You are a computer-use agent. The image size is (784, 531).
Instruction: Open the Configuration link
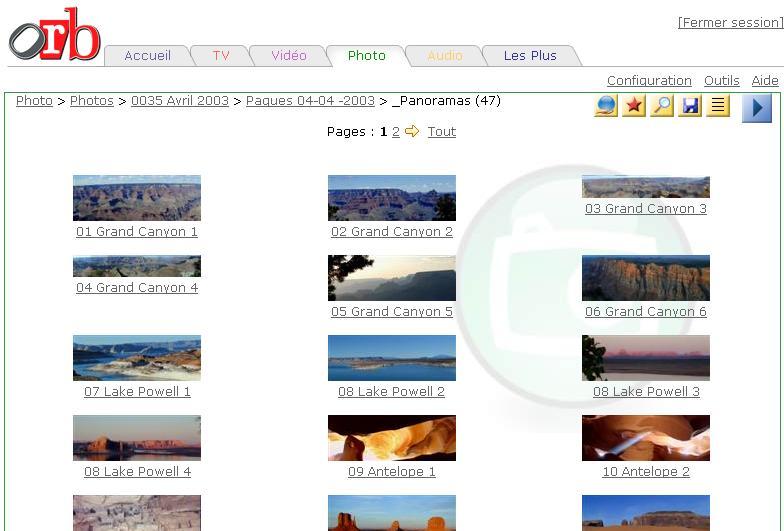click(x=649, y=80)
